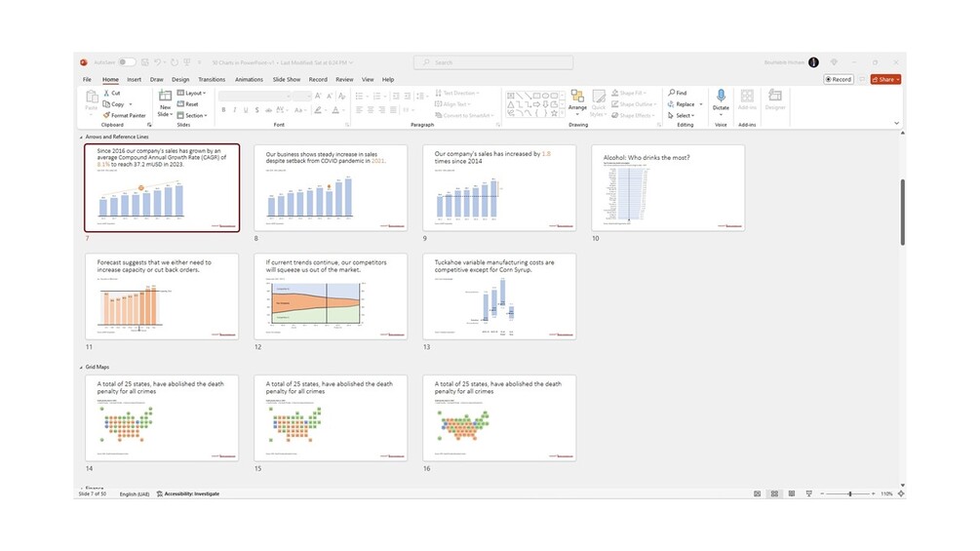
Task: Click Convert to SmartArt
Action: (464, 116)
